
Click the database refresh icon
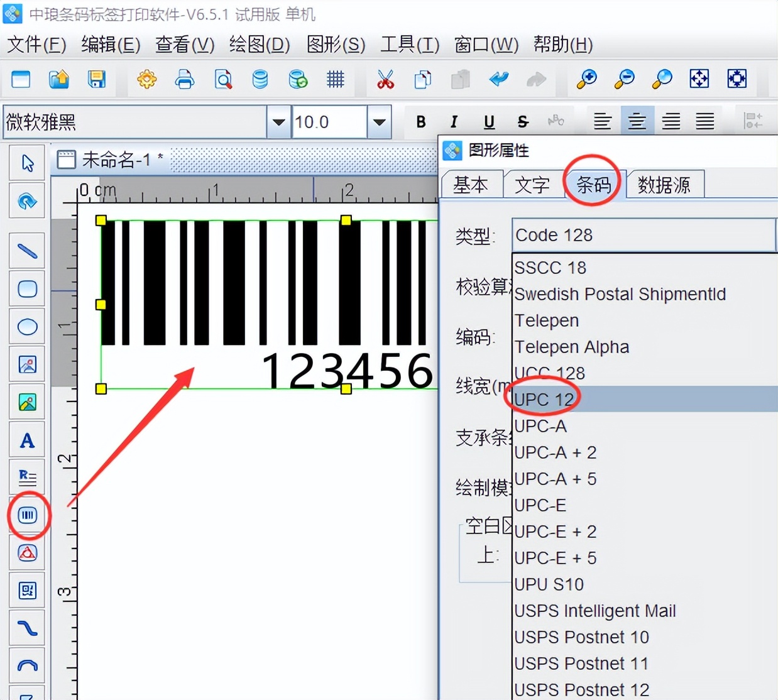tap(298, 79)
